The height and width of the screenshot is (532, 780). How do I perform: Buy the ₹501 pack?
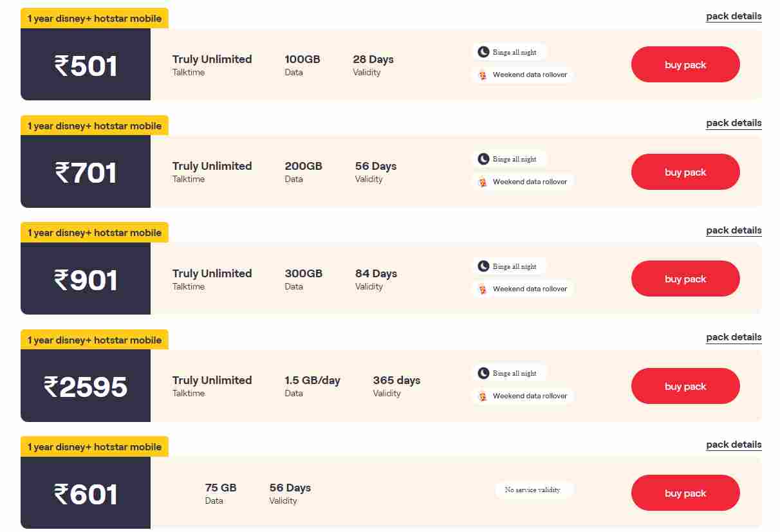tap(685, 64)
